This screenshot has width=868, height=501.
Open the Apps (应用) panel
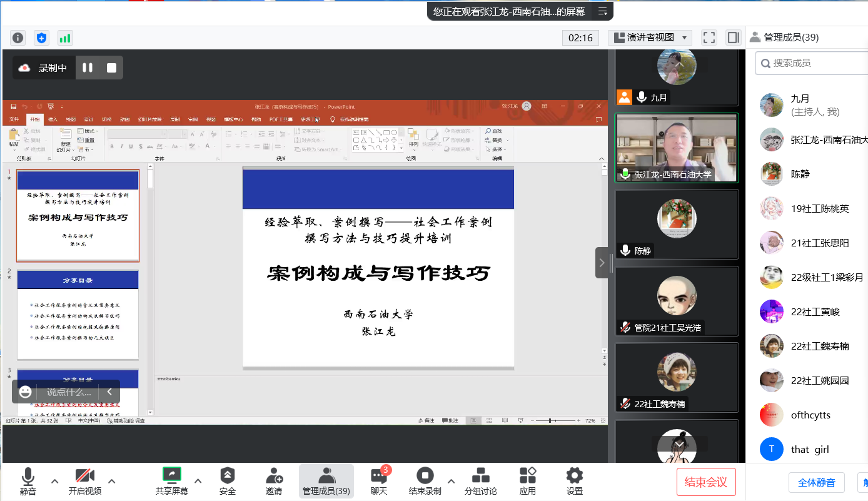click(528, 480)
